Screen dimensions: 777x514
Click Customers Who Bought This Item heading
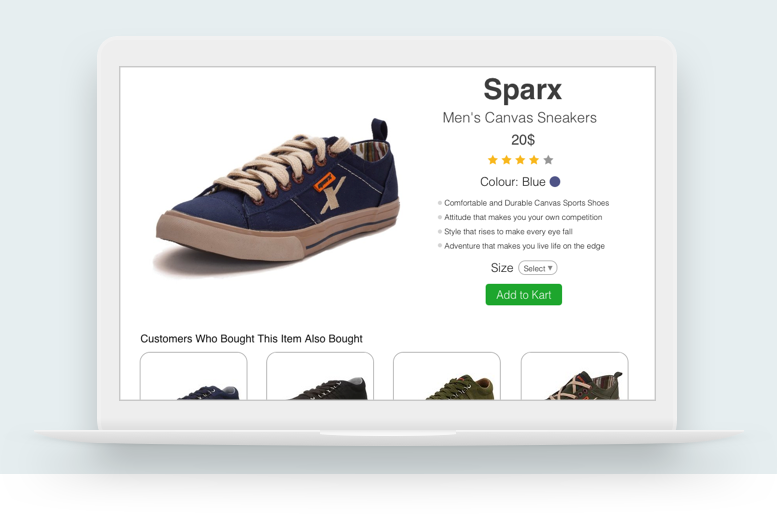[251, 339]
